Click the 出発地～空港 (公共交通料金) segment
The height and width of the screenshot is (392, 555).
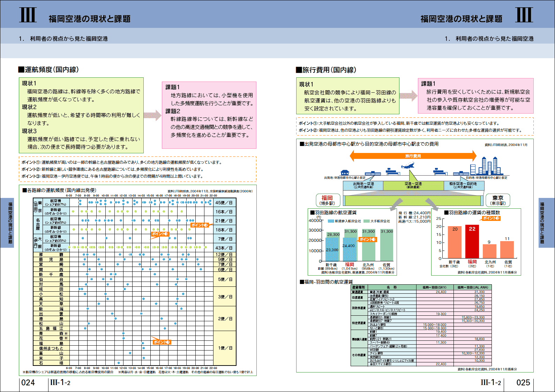pyautogui.click(x=363, y=185)
